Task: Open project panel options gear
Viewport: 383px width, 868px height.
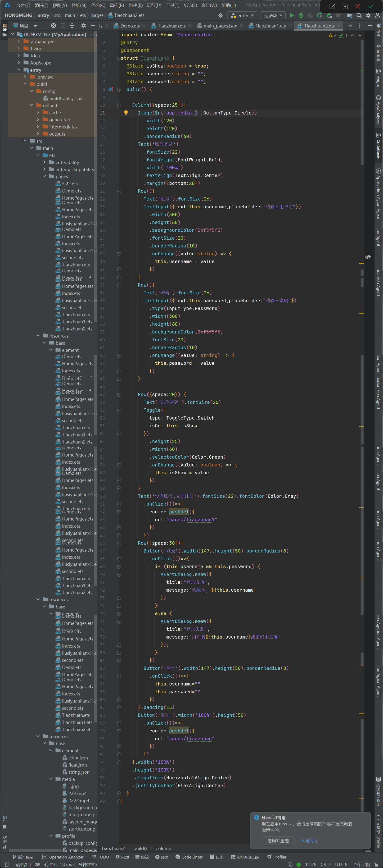Action: point(83,26)
